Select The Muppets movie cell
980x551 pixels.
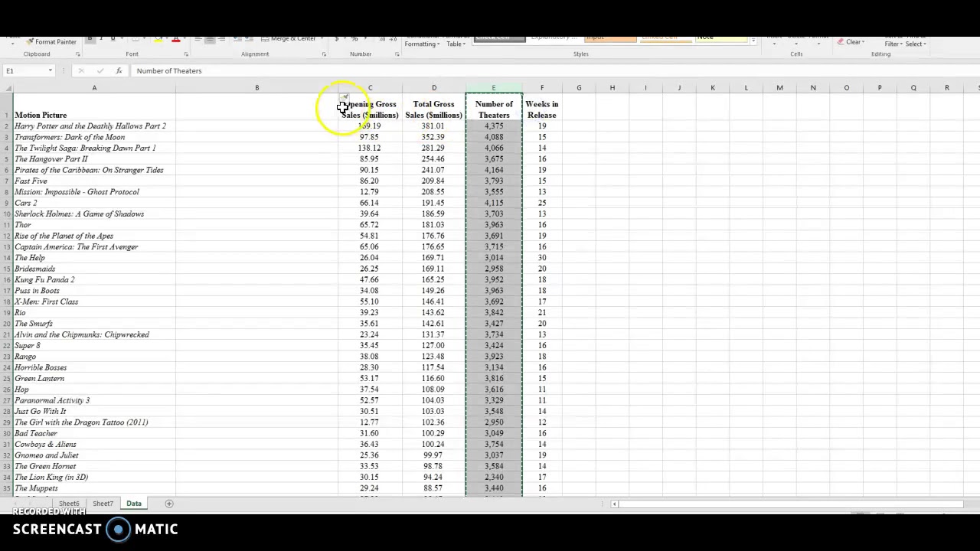click(x=94, y=488)
